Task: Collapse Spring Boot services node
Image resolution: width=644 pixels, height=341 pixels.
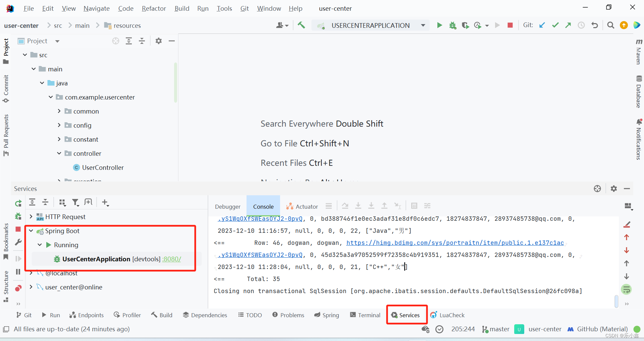Action: [31, 230]
